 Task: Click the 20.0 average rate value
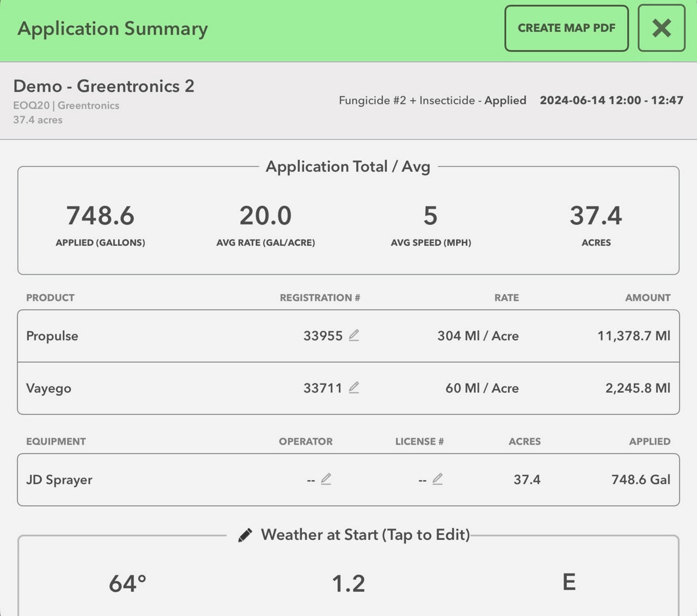click(x=266, y=215)
